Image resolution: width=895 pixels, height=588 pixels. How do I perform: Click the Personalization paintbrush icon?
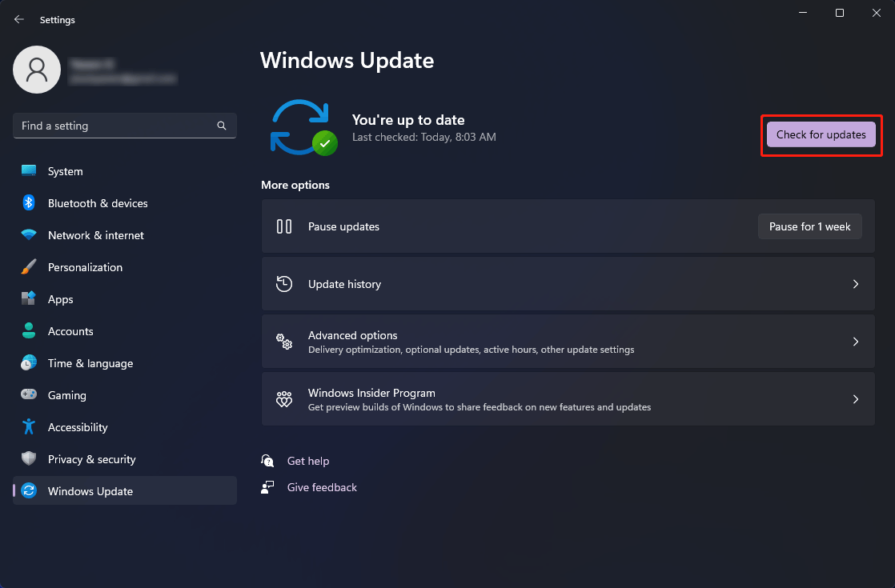click(x=29, y=266)
